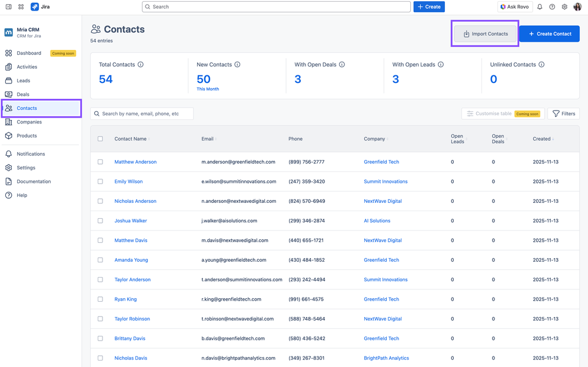588x367 pixels.
Task: Select all contacts with header checkbox
Action: click(x=100, y=139)
